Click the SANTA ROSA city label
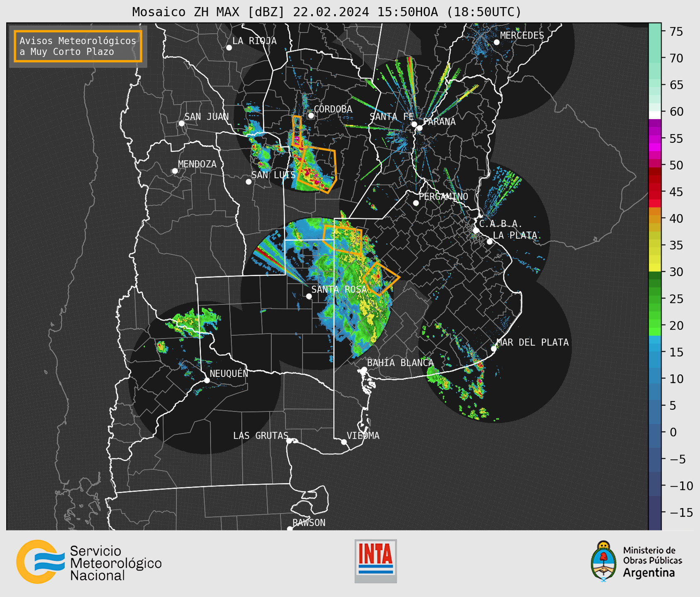 [x=339, y=289]
